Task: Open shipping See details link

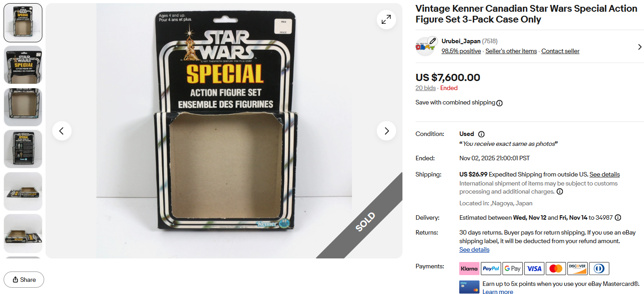Action: (604, 174)
